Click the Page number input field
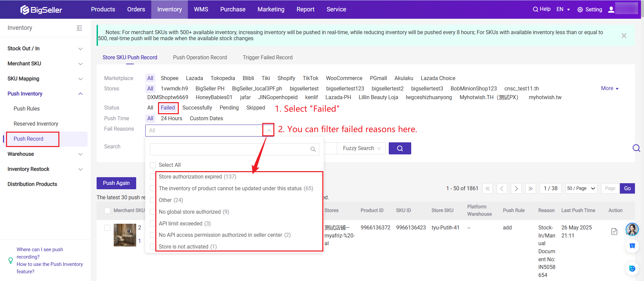The height and width of the screenshot is (281, 644). coord(610,189)
